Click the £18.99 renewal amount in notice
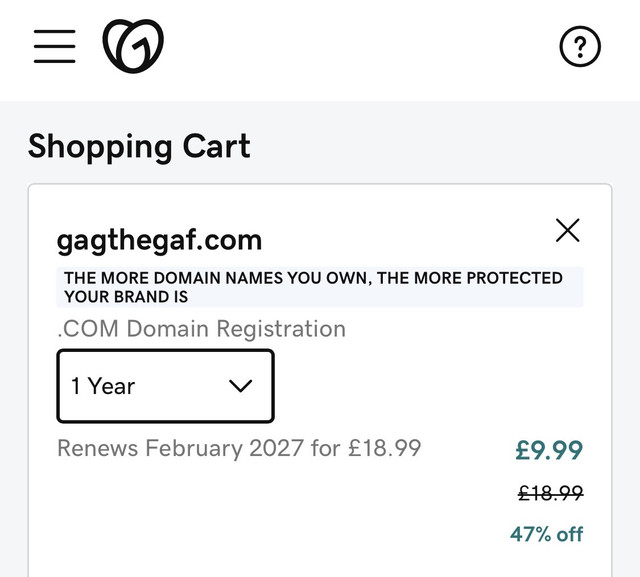Screen dimensions: 640x577 coord(384,448)
